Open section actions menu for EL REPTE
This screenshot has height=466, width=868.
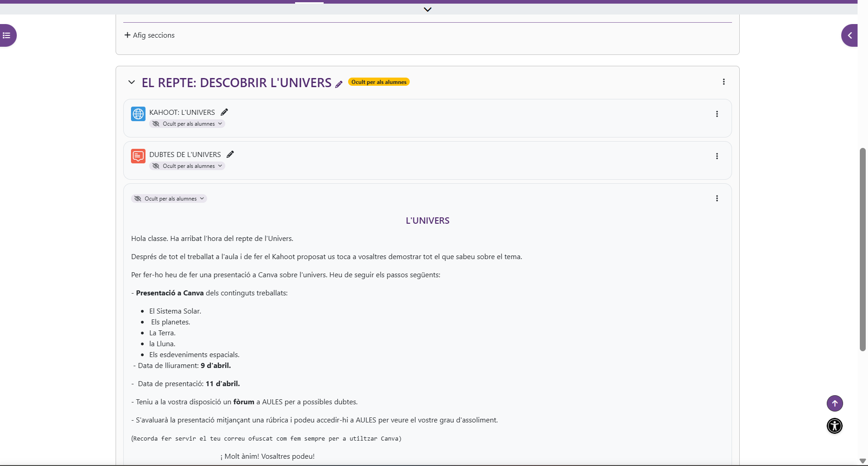pyautogui.click(x=724, y=82)
